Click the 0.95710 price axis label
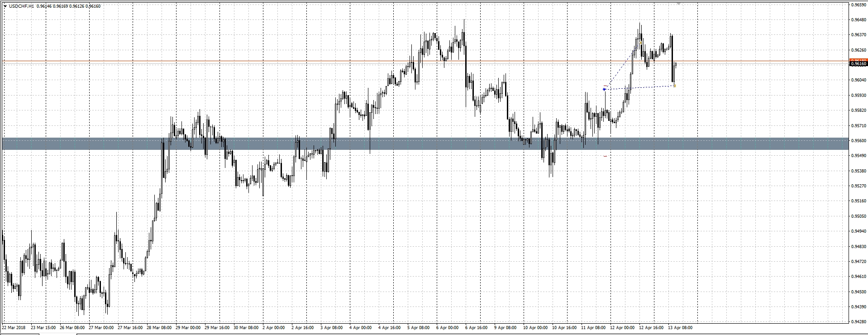This screenshot has width=868, height=335. (x=858, y=125)
